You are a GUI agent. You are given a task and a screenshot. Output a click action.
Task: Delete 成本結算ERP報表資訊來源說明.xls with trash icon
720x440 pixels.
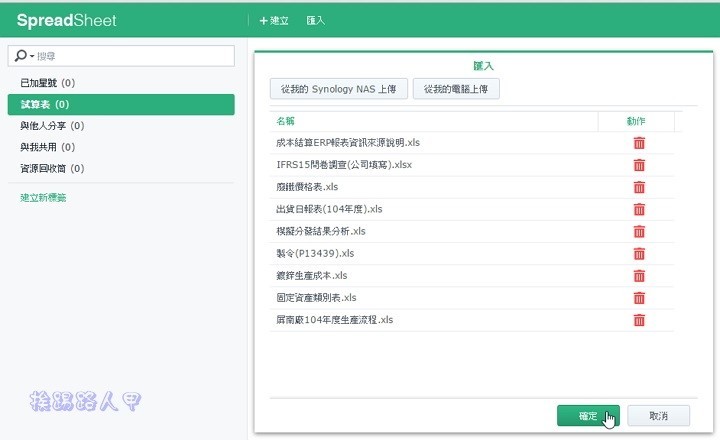pyautogui.click(x=639, y=143)
